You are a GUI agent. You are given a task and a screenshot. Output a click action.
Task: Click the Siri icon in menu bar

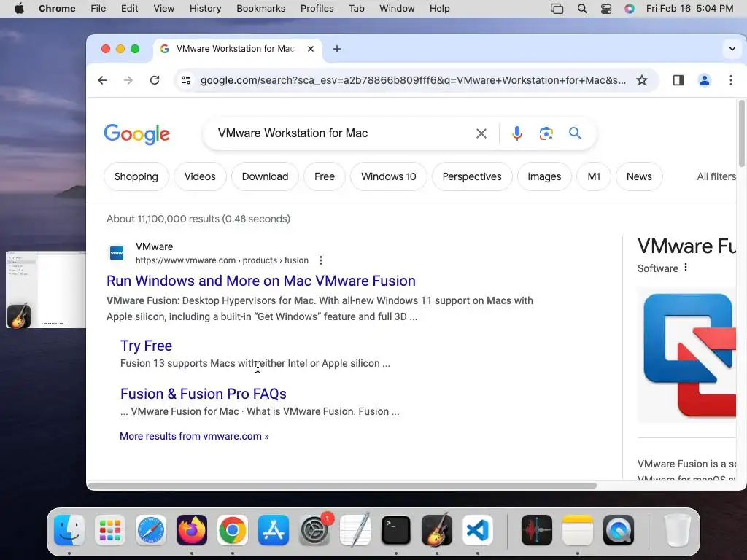tap(630, 9)
